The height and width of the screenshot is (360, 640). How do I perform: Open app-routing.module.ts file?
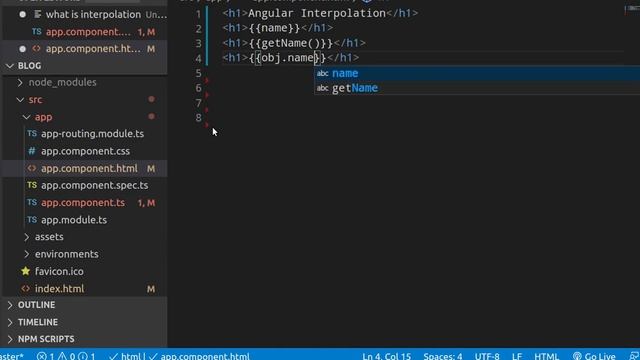coord(92,133)
